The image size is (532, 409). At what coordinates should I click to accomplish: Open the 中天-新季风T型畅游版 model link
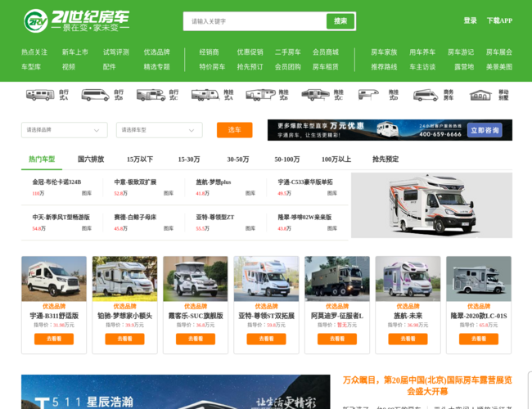[61, 217]
